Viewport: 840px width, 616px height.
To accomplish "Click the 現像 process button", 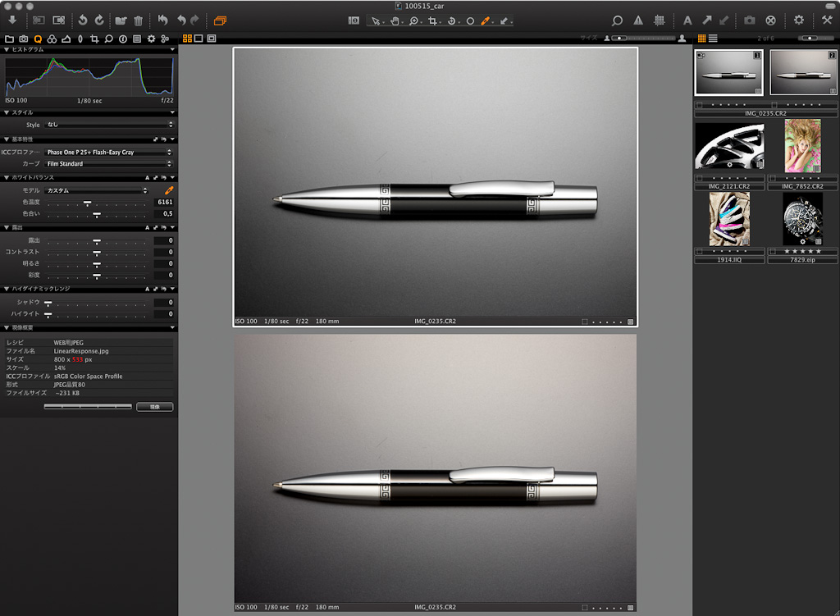I will 154,407.
